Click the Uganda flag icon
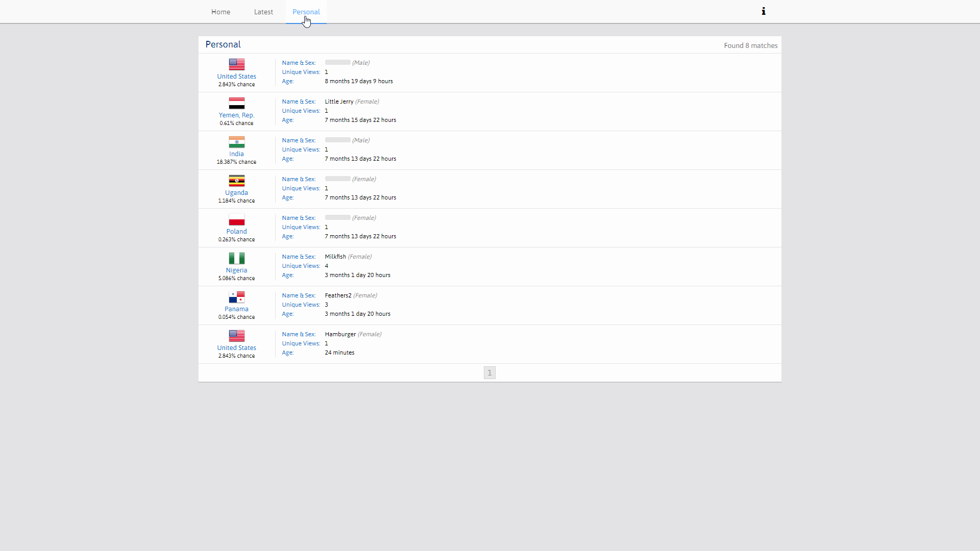The width and height of the screenshot is (980, 551). [236, 181]
